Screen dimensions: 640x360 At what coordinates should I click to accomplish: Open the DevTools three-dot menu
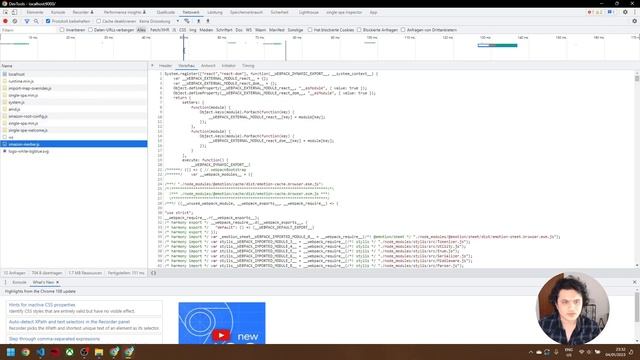pos(635,12)
